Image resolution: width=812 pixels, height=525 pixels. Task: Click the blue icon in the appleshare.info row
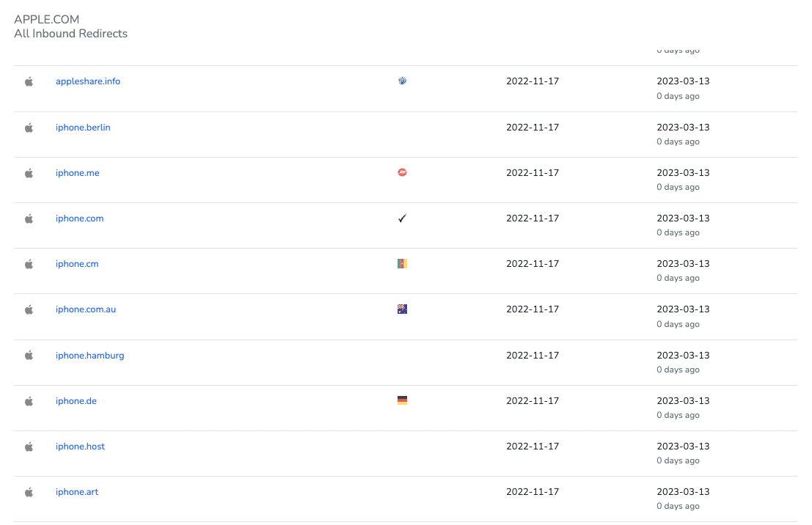click(x=402, y=81)
